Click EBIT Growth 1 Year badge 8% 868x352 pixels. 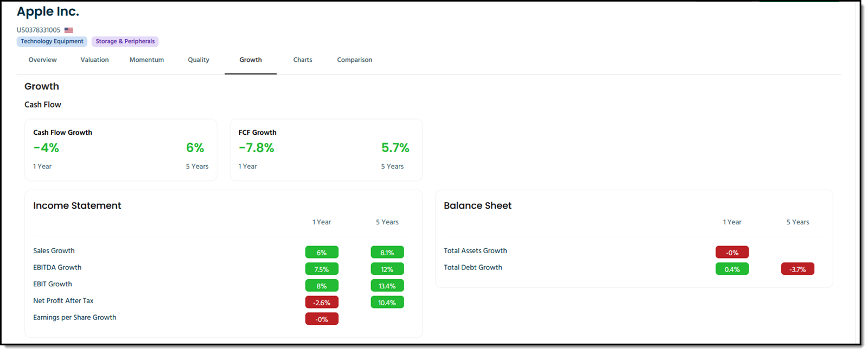click(x=322, y=286)
